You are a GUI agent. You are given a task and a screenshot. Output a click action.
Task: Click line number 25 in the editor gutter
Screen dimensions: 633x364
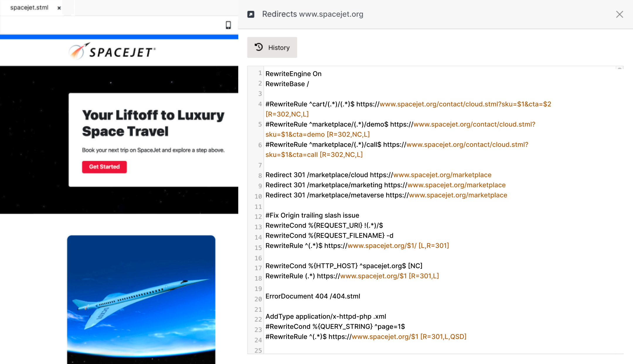point(258,351)
